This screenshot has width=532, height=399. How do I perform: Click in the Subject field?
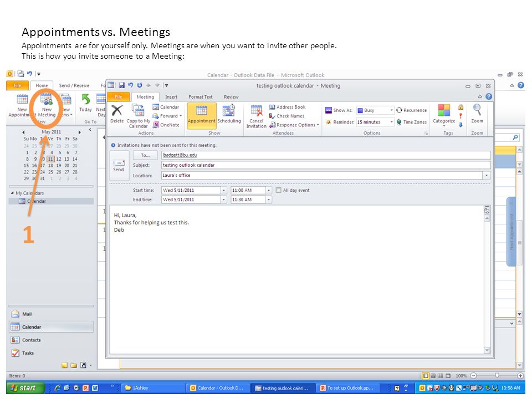click(x=326, y=165)
